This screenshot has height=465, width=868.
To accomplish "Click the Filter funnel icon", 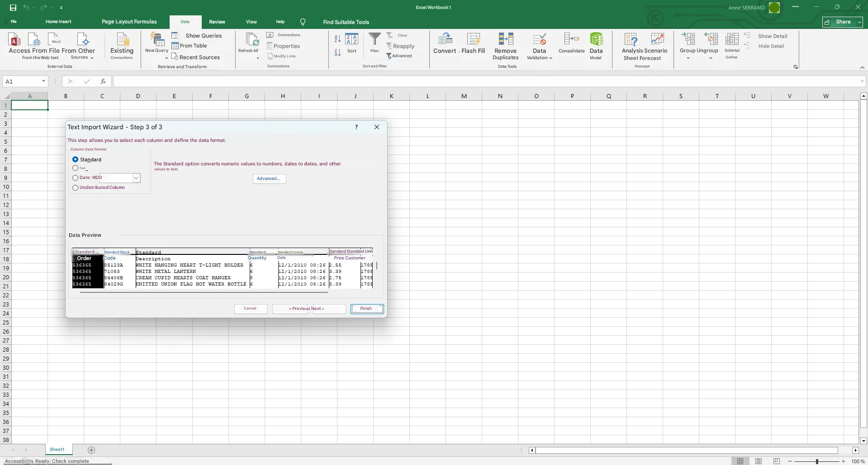I will click(x=375, y=39).
